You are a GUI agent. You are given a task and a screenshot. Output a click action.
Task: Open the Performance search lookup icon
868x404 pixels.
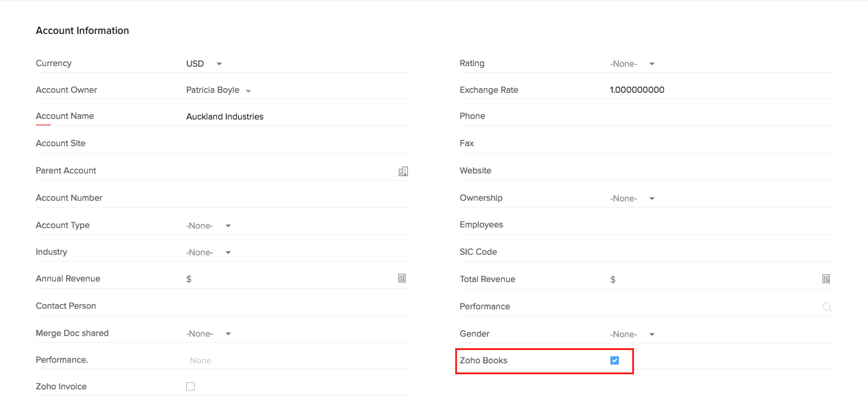click(827, 306)
